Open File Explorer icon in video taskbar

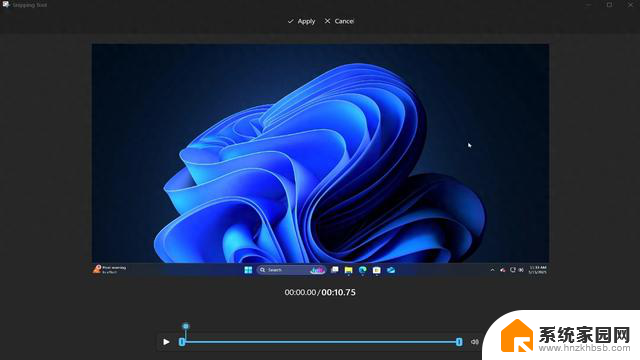click(349, 270)
